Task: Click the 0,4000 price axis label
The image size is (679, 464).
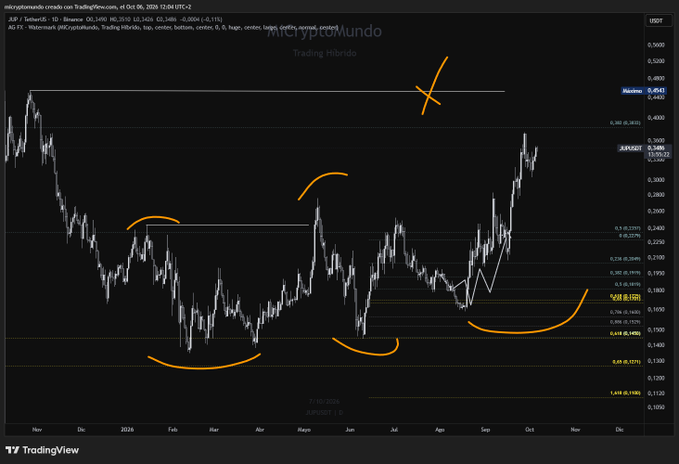Action: click(x=656, y=118)
